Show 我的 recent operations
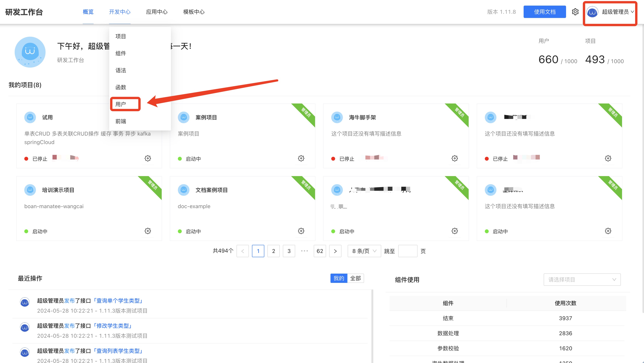Screen dimensions: 644x363 click(x=339, y=278)
